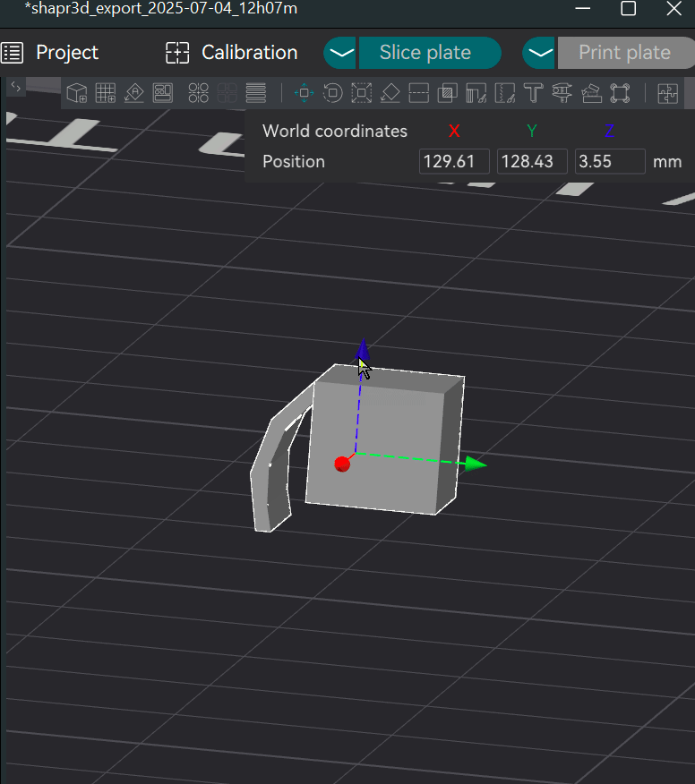
Task: Click the World coordinates label
Action: [335, 131]
